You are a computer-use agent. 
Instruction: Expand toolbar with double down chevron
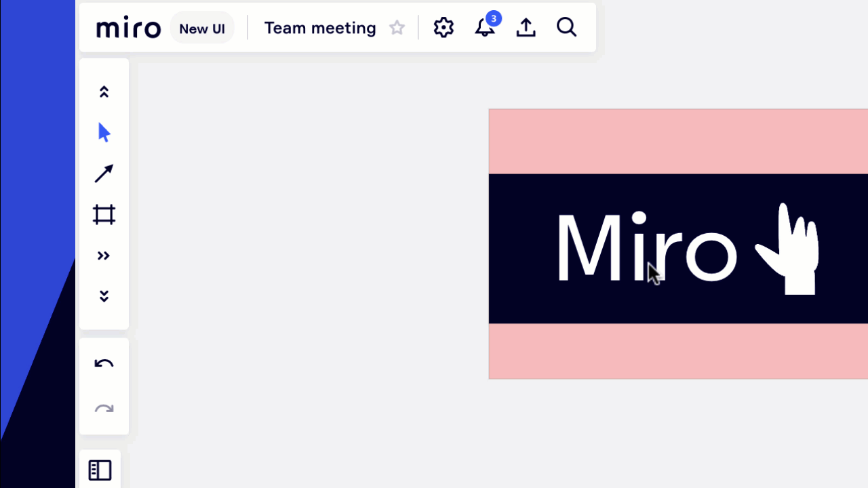coord(104,296)
